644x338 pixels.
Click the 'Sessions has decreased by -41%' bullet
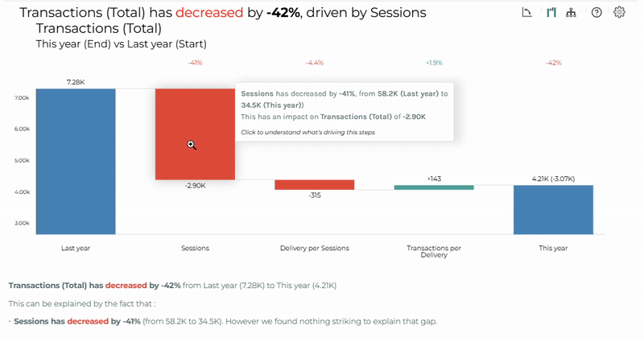77,321
